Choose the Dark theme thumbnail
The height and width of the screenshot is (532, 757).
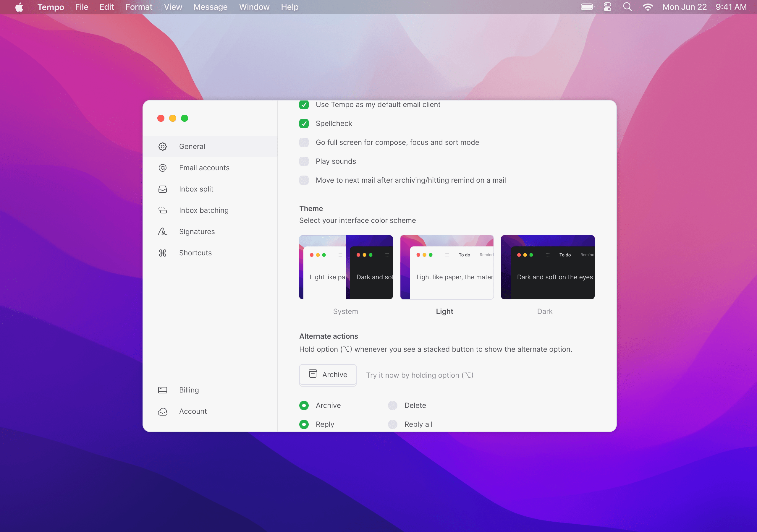548,267
